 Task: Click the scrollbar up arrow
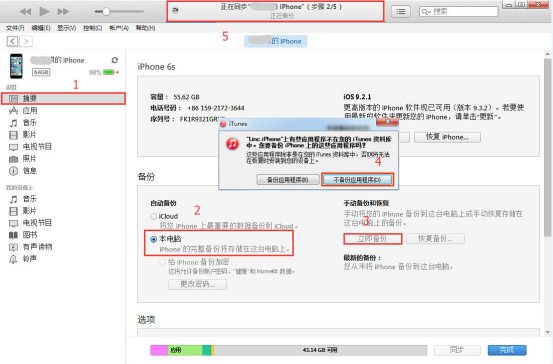[x=547, y=54]
